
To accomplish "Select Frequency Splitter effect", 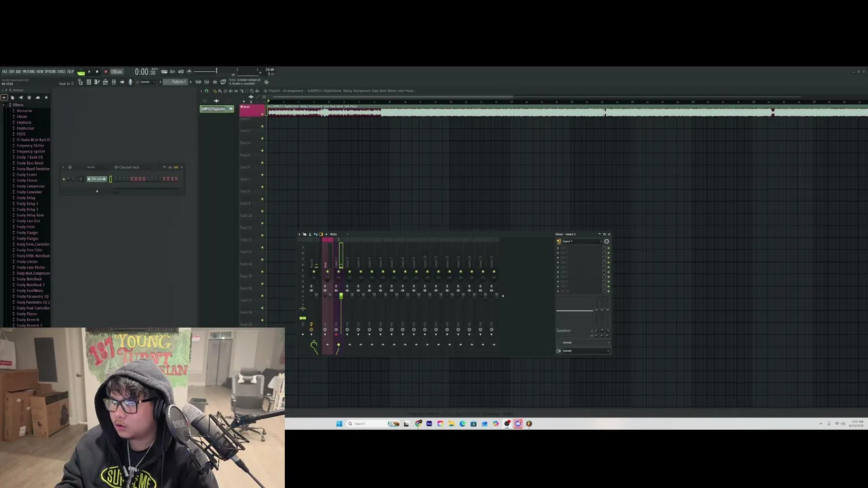I will 31,151.
